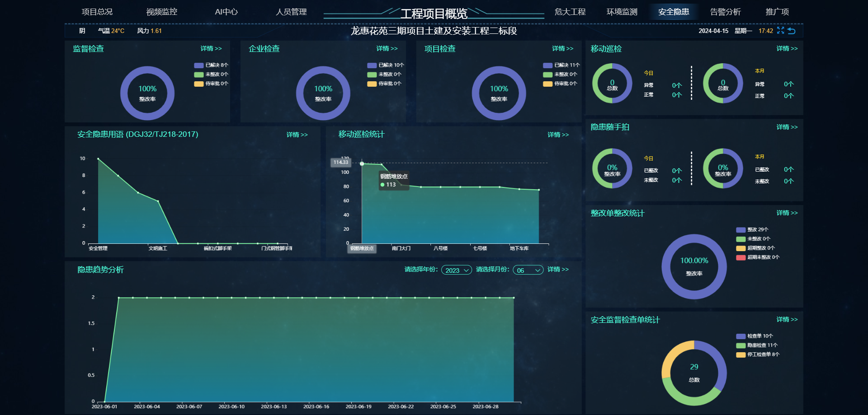868x415 pixels.
Task: Open 详情 link for 监督检查 panel
Action: (x=211, y=48)
